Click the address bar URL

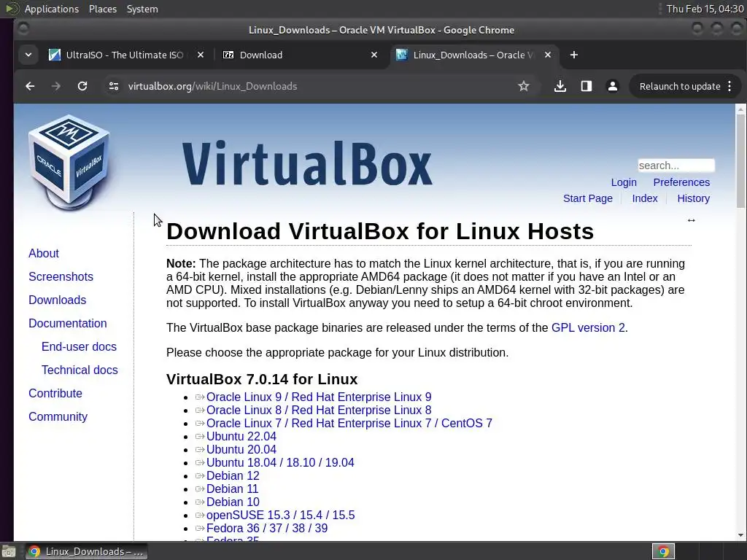(212, 86)
